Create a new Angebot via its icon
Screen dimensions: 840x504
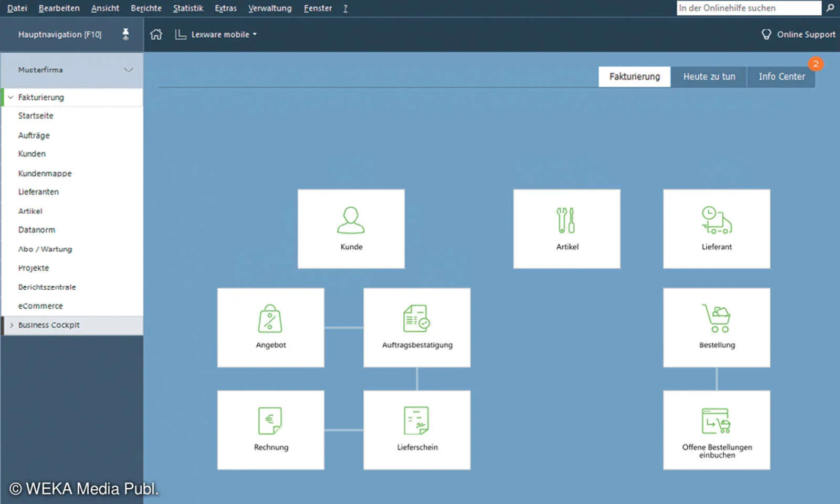tap(270, 319)
